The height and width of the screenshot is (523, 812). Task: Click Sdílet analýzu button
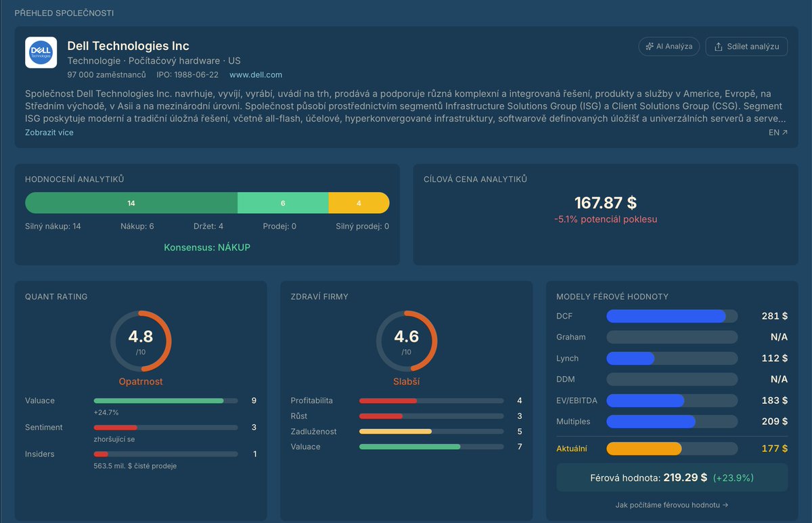pyautogui.click(x=746, y=47)
